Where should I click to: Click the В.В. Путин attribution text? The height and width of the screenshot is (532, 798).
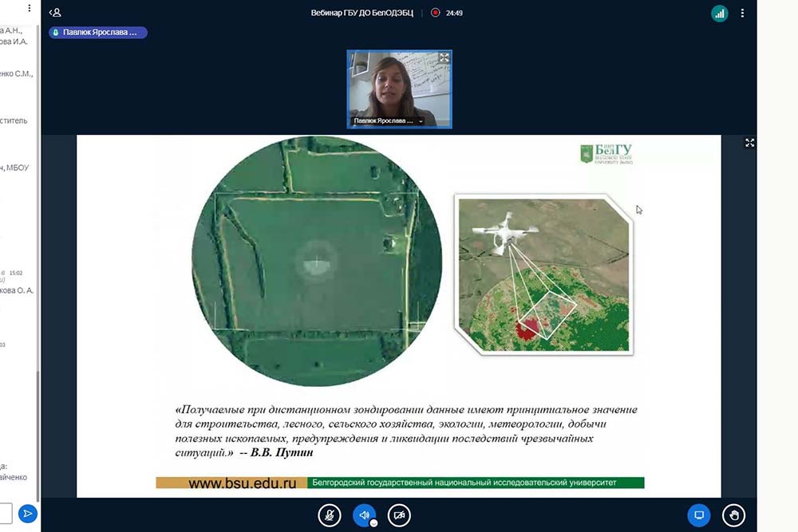click(x=282, y=453)
